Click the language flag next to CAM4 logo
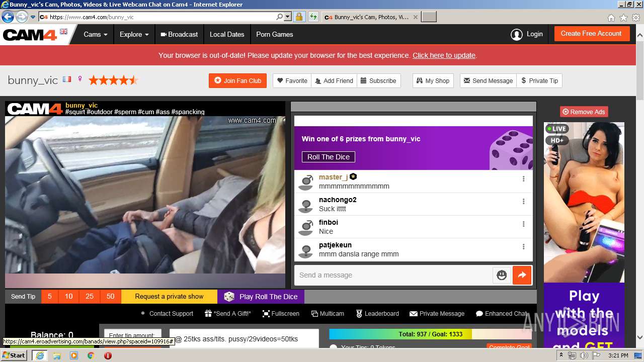644x362 pixels. point(63,31)
